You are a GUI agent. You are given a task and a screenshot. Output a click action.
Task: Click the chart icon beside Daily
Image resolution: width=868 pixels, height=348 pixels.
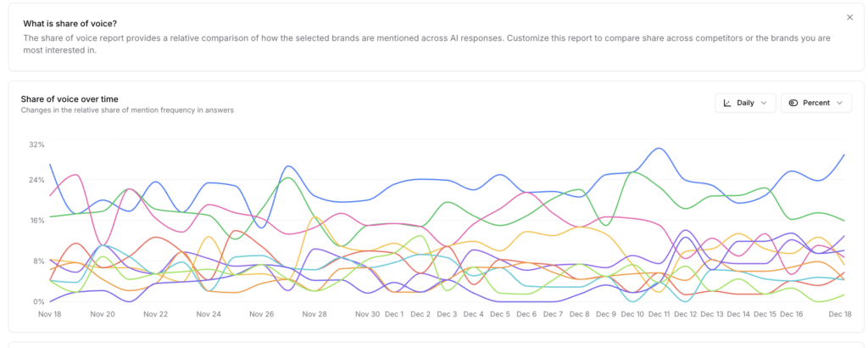coord(727,103)
